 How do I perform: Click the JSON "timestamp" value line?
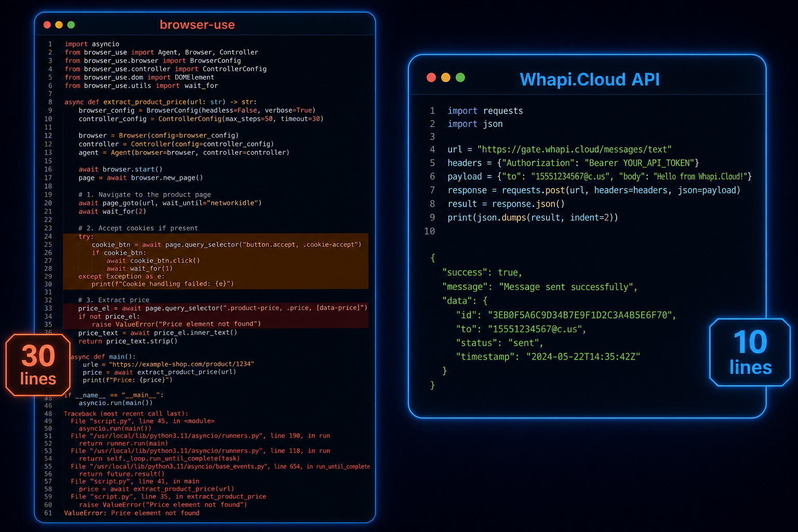pos(548,357)
